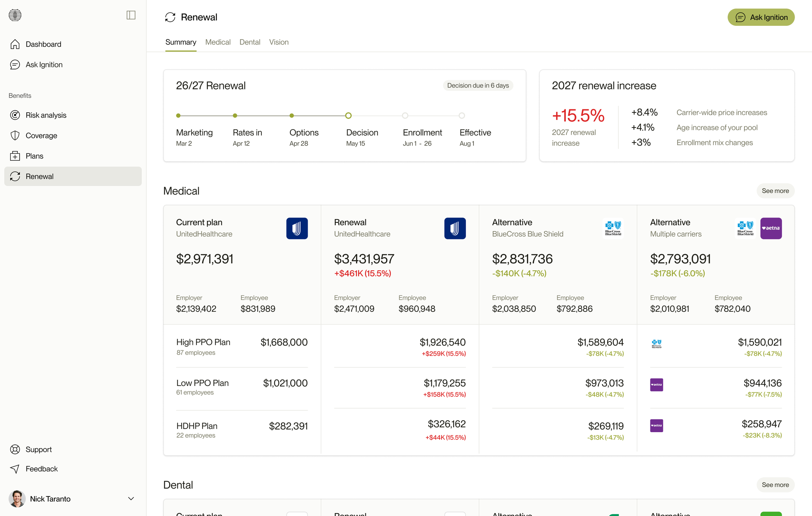Click the +15.5% renewal increase figure
Image resolution: width=812 pixels, height=516 pixels.
[578, 116]
